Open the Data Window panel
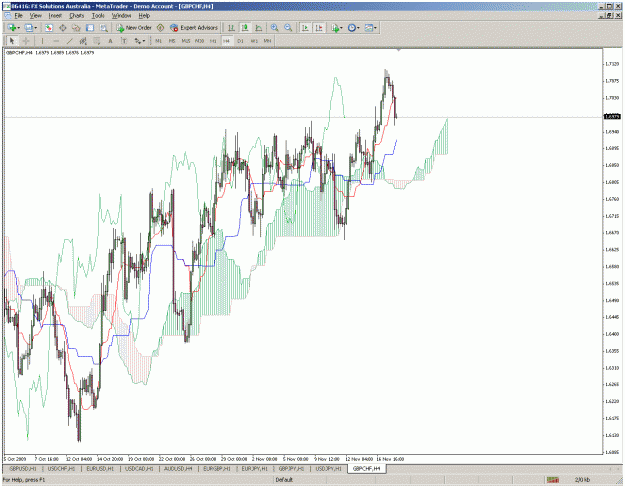Screen dimensions: 625x486 click(63, 28)
